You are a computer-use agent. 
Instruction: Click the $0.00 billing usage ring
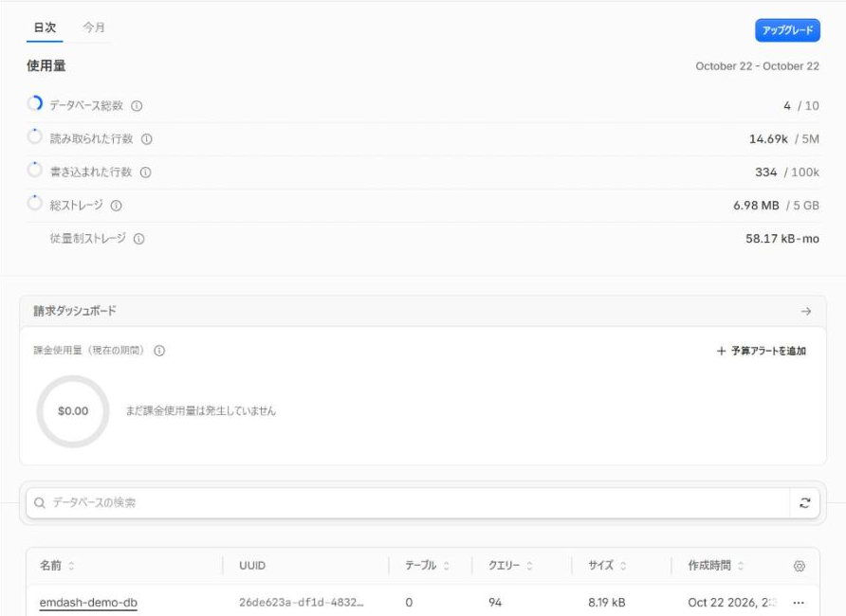[73, 411]
